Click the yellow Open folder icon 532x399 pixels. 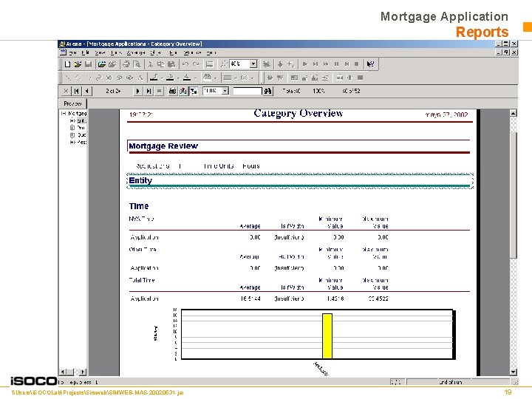[78, 64]
